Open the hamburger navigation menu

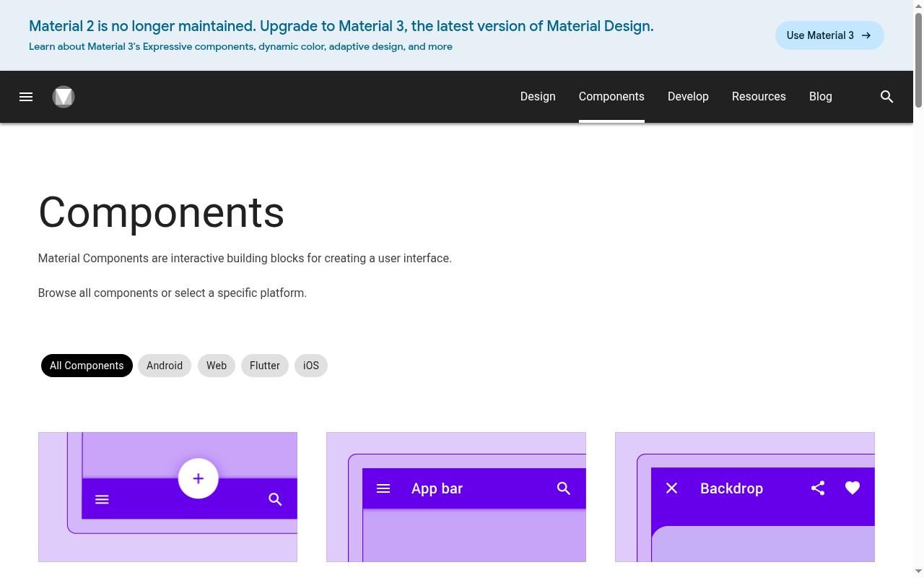[x=26, y=97]
